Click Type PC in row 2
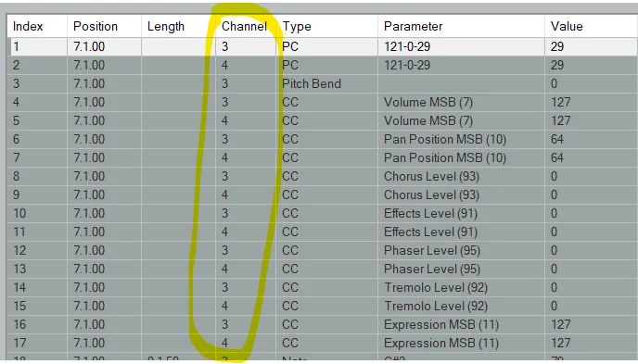The image size is (638, 364). click(x=326, y=65)
